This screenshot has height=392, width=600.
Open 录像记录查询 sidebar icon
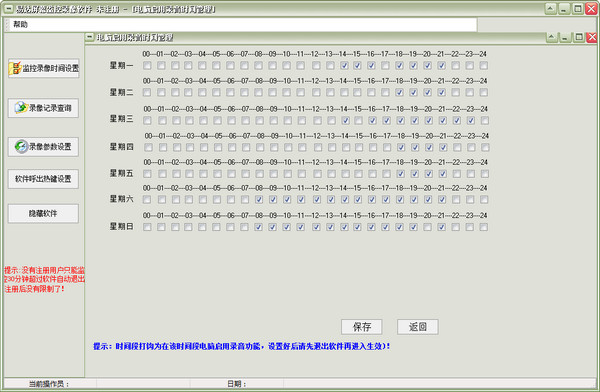(21, 108)
